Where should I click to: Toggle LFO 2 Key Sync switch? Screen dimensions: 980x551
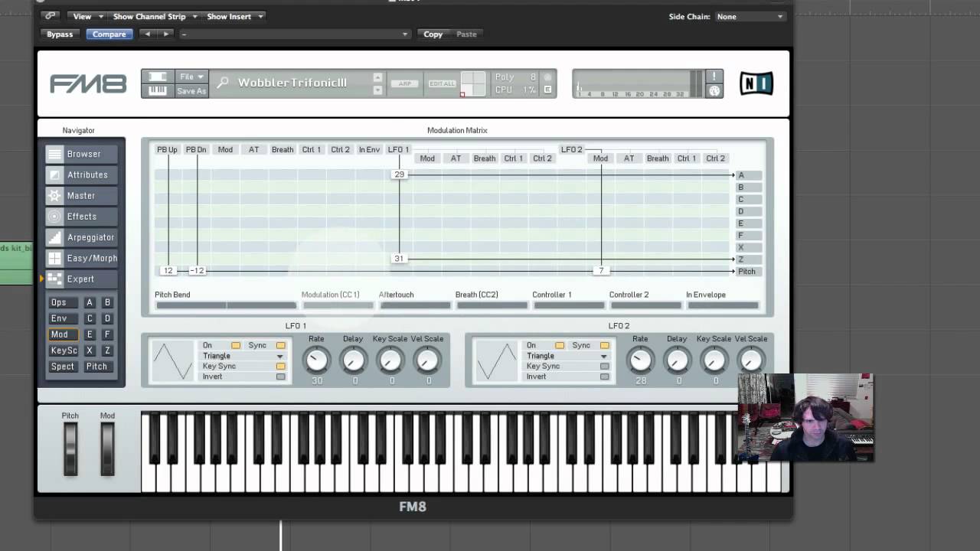point(604,367)
